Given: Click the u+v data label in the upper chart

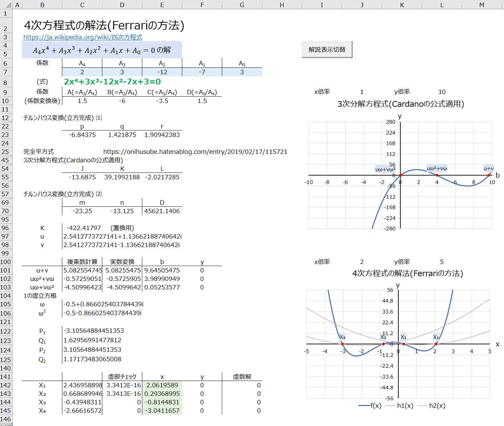Looking at the screenshot, I should [x=488, y=168].
